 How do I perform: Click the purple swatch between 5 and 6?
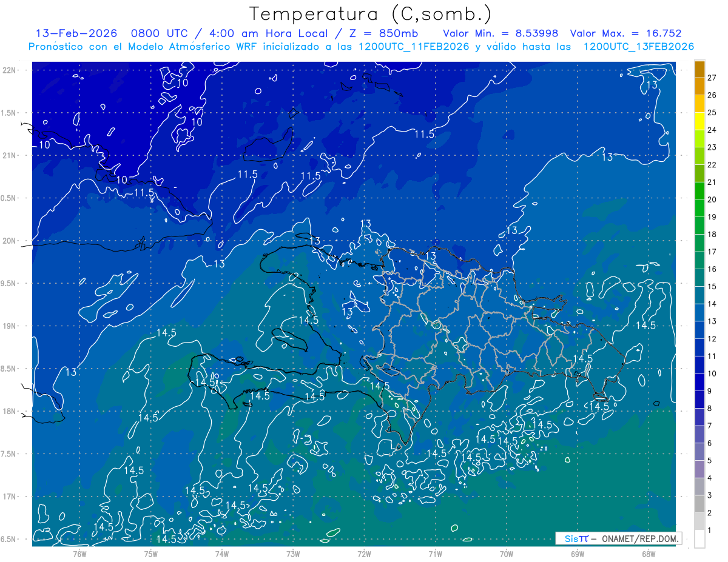point(699,452)
